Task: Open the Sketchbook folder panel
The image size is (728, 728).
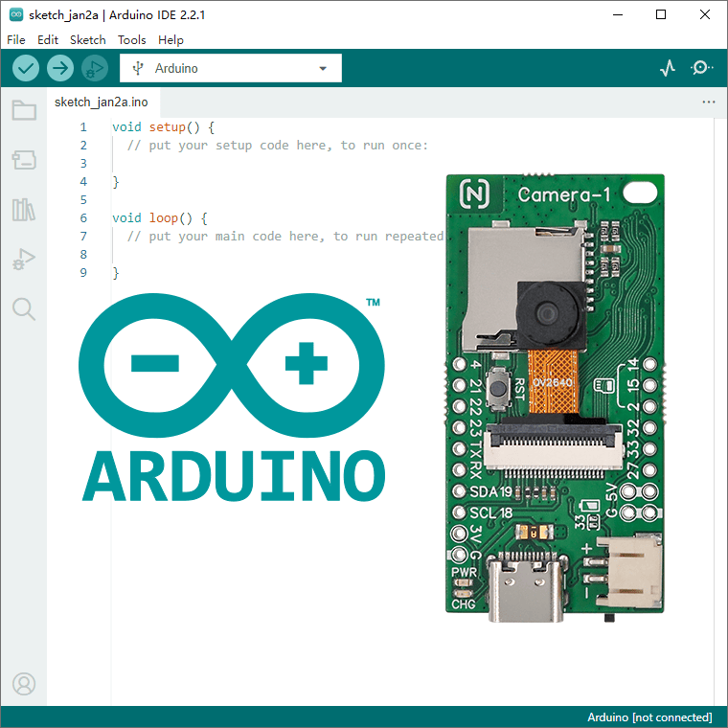Action: pos(24,110)
